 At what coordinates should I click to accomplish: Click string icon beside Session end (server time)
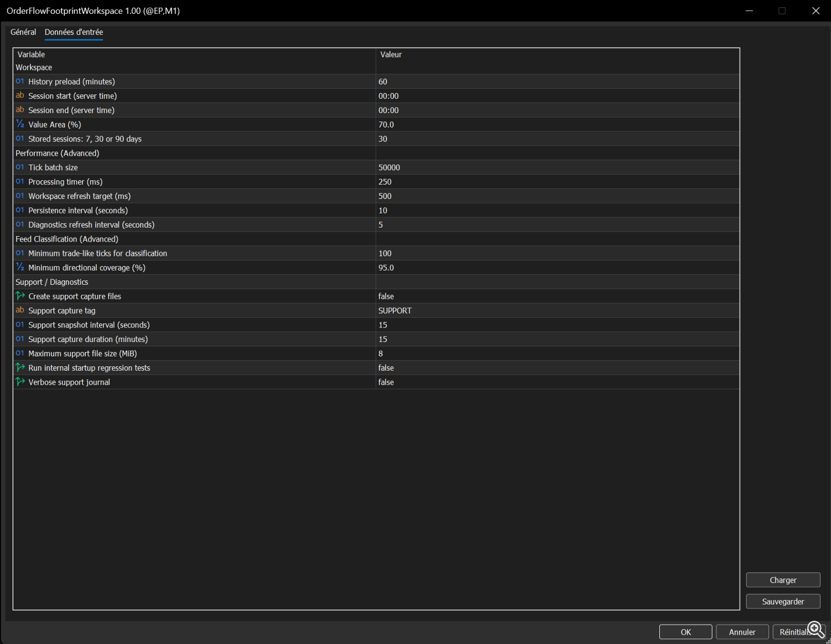[x=20, y=110]
